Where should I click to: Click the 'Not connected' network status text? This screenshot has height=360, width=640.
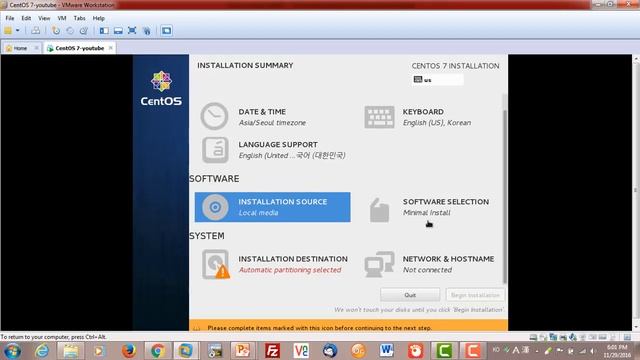pyautogui.click(x=427, y=270)
